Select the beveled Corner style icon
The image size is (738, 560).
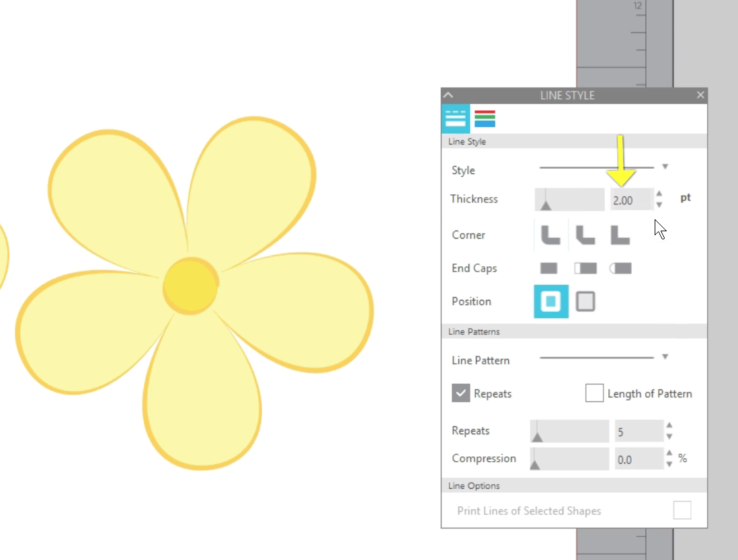click(585, 235)
